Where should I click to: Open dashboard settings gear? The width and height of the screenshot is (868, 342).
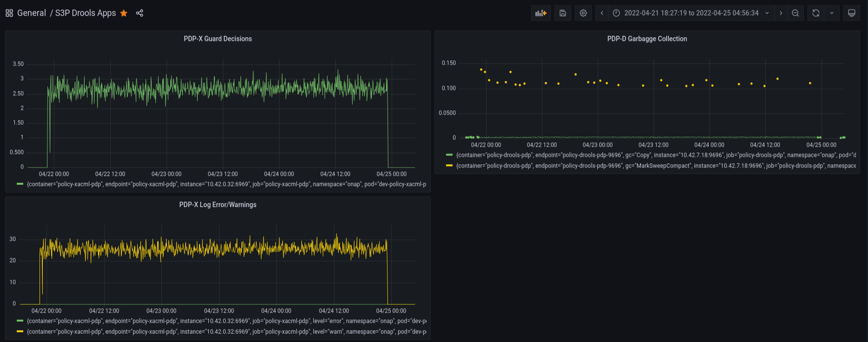pos(583,13)
